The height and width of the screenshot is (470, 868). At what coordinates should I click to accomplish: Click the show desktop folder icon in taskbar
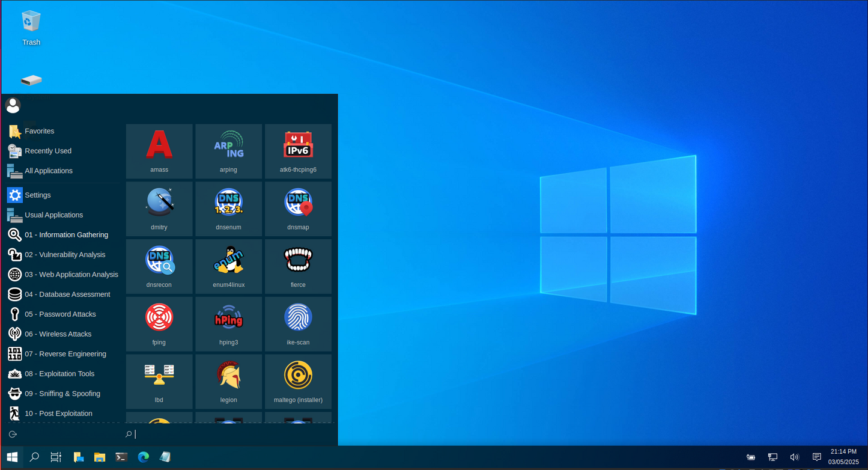[x=78, y=457]
